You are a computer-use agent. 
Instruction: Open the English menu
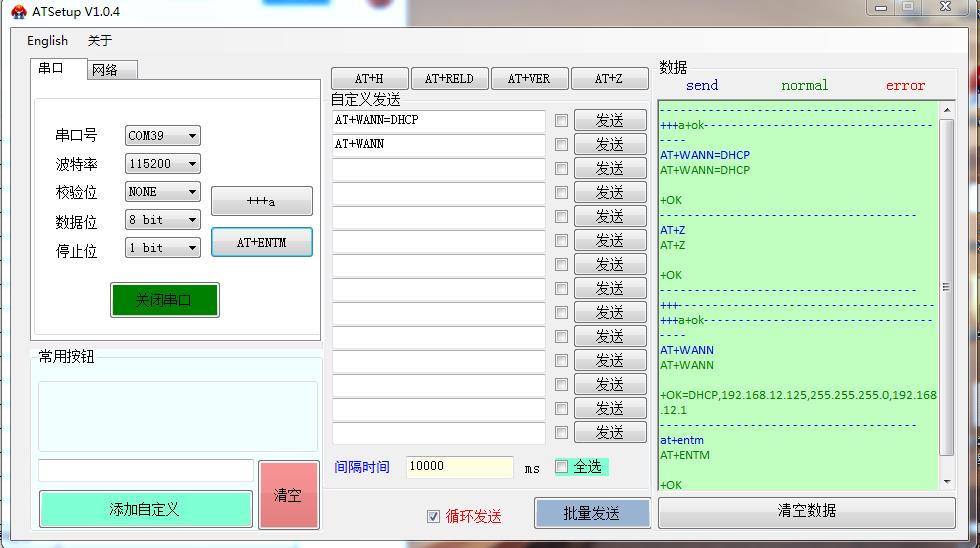47,41
